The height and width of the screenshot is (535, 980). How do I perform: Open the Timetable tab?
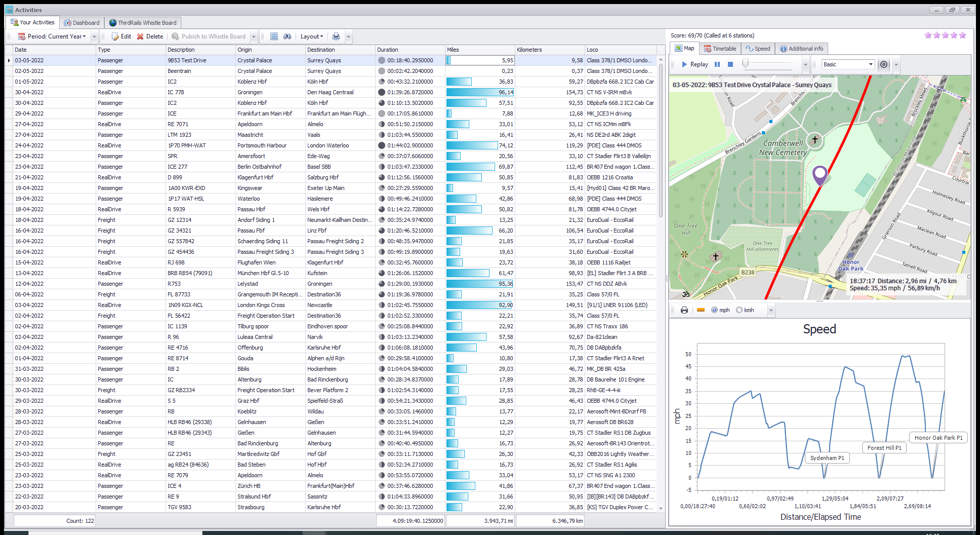[720, 49]
